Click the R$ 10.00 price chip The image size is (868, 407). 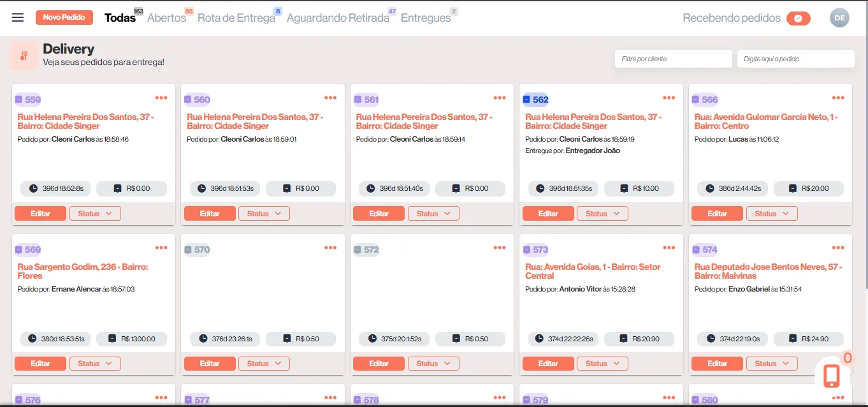[639, 189]
